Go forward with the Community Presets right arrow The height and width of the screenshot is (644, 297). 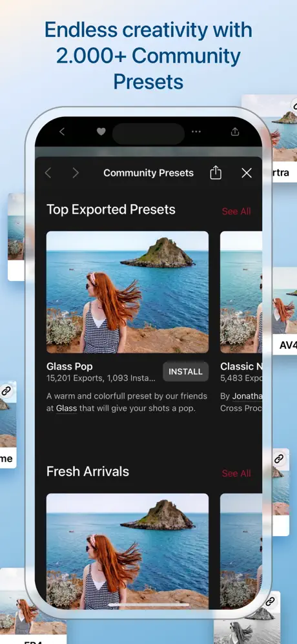tap(76, 173)
